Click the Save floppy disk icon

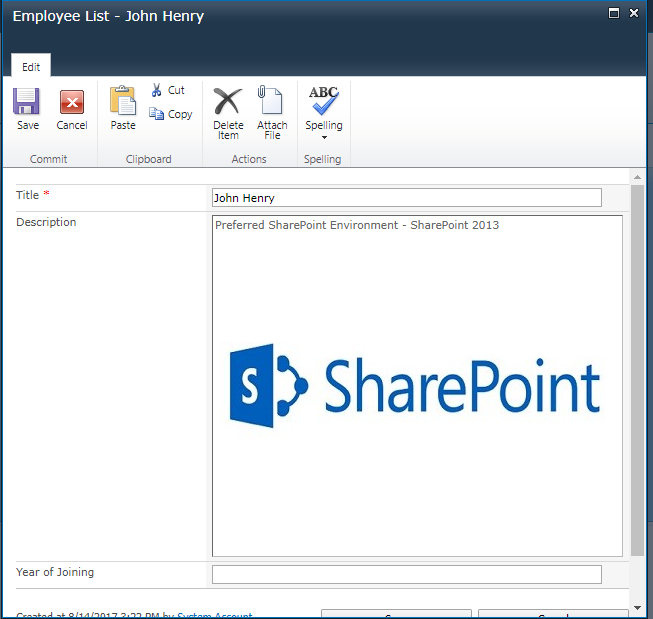(x=26, y=101)
